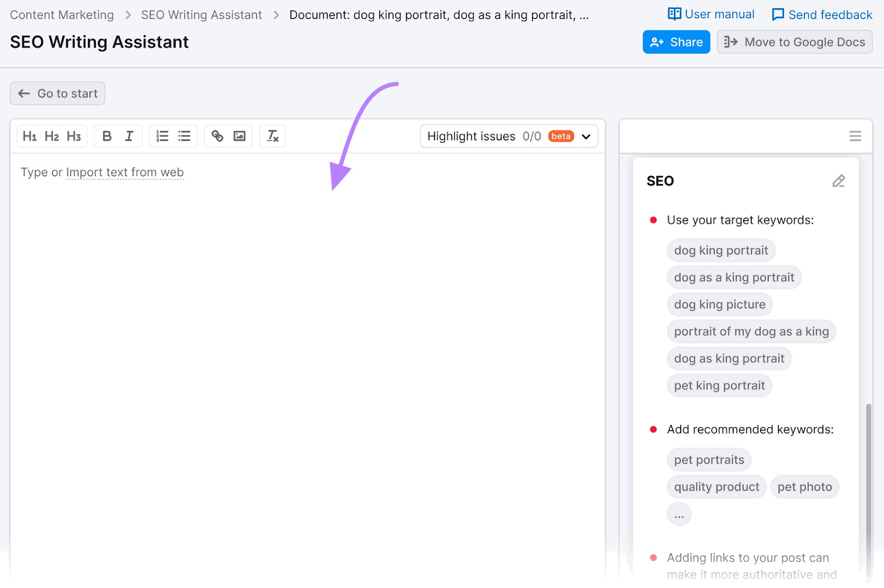Open the right sidebar hamburger menu
This screenshot has width=884, height=588.
[855, 135]
